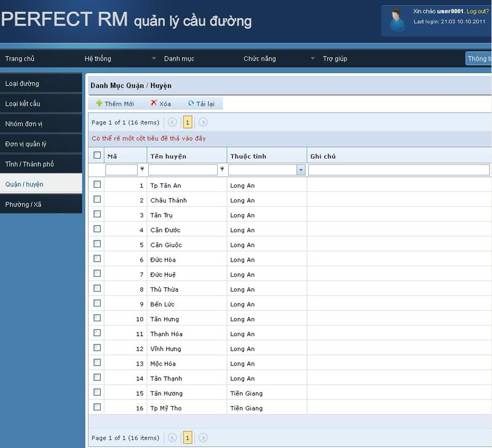Open filter menu icon for Tên huyện column
The width and height of the screenshot is (492, 448).
(x=222, y=169)
